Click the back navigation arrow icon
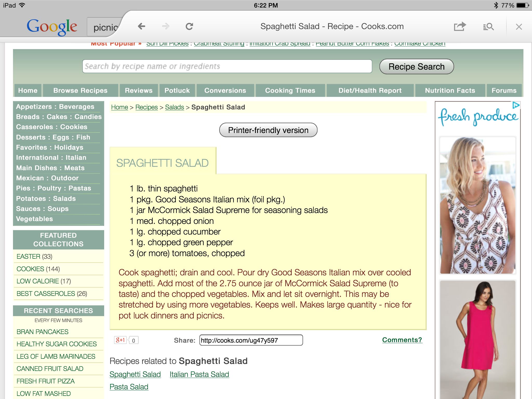 point(142,26)
